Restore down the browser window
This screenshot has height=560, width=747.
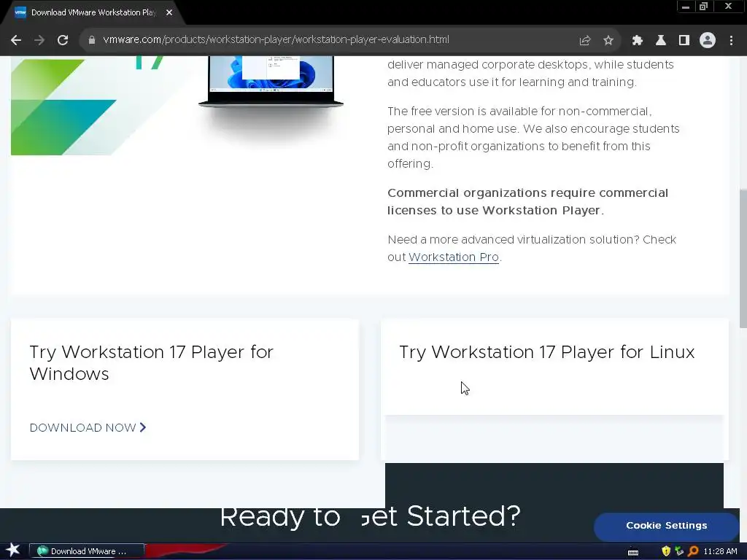coord(704,7)
